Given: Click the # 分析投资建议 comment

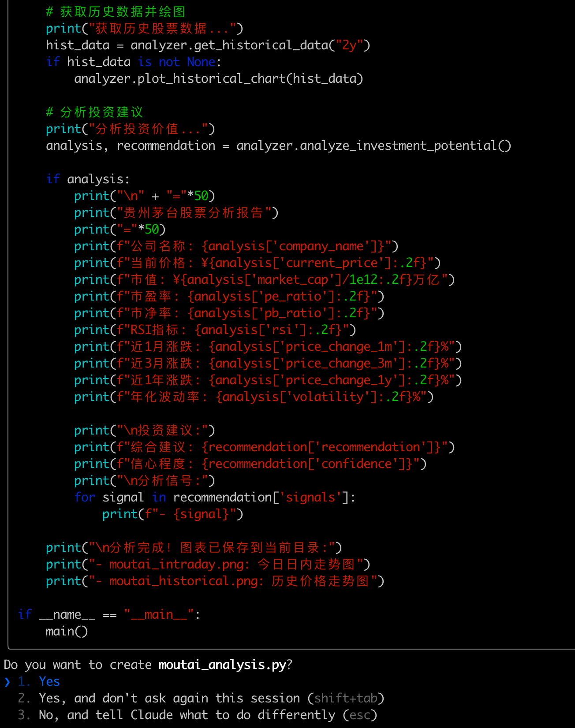Looking at the screenshot, I should 94,112.
